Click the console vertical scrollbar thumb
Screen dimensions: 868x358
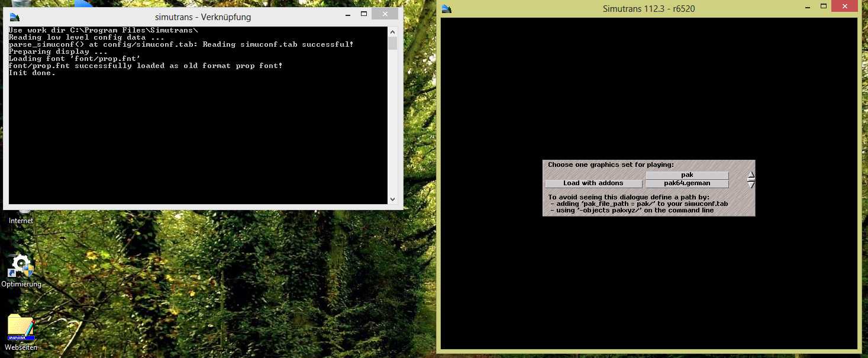point(392,43)
